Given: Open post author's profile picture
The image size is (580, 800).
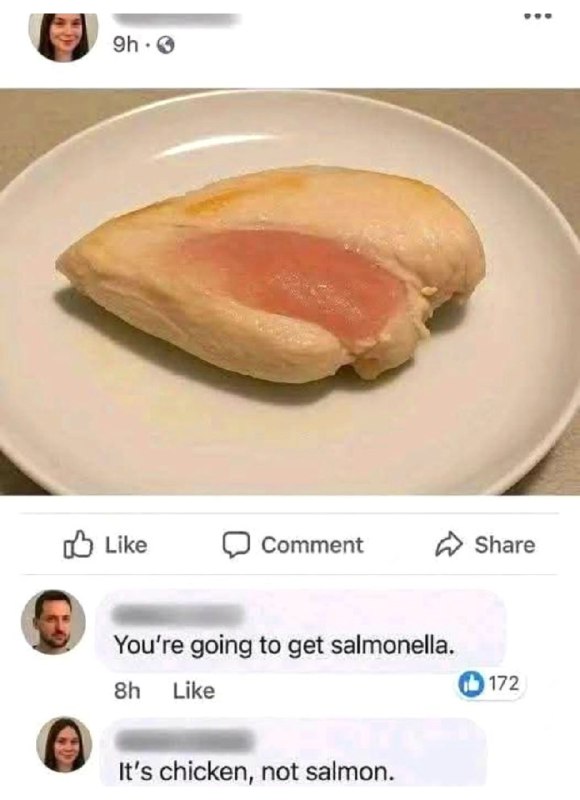Looking at the screenshot, I should point(63,36).
